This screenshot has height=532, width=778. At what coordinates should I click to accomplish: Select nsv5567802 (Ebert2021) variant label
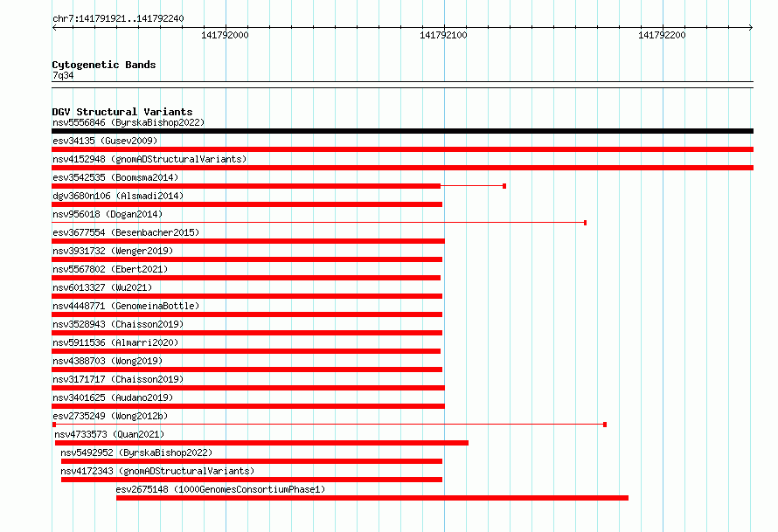[x=110, y=269]
